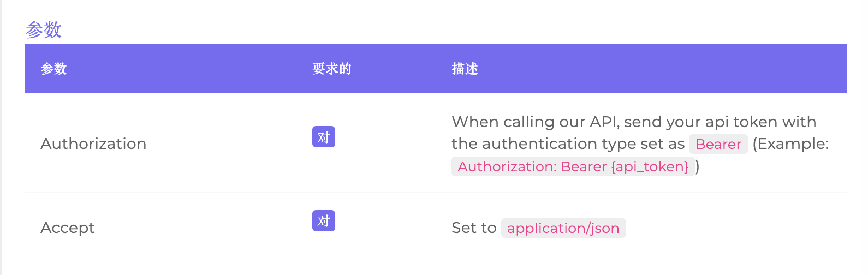Click the 参数 section heading
The image size is (868, 275).
click(x=44, y=29)
